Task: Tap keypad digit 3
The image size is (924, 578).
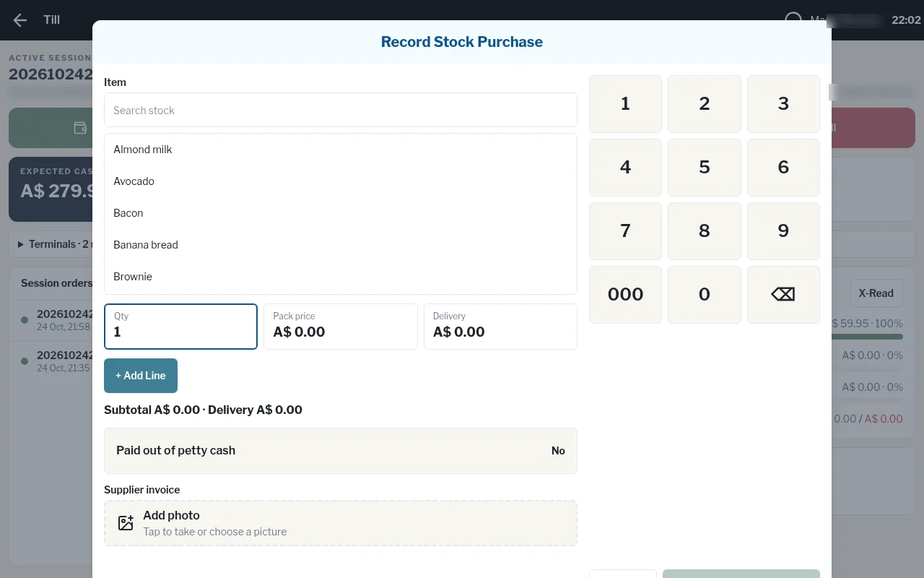Action: (783, 103)
